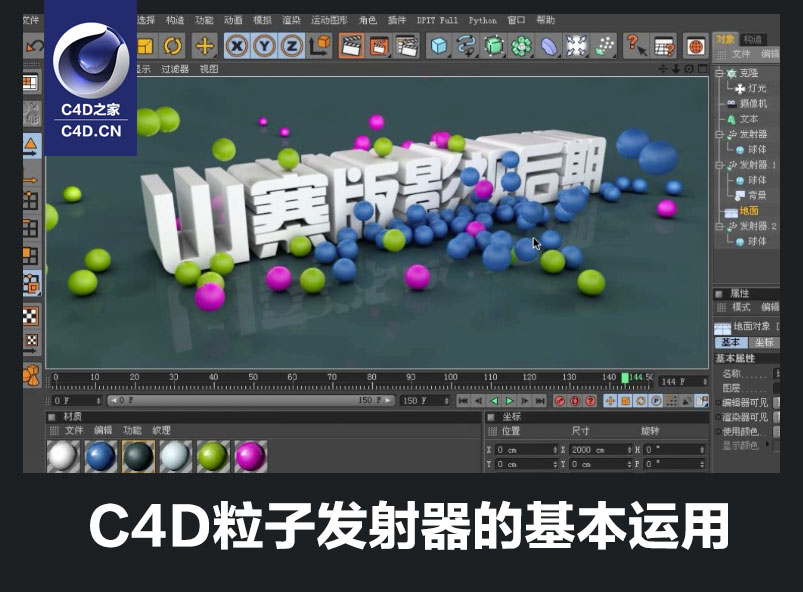Switch to the 坐标 attributes tab
This screenshot has height=592, width=803.
766,343
